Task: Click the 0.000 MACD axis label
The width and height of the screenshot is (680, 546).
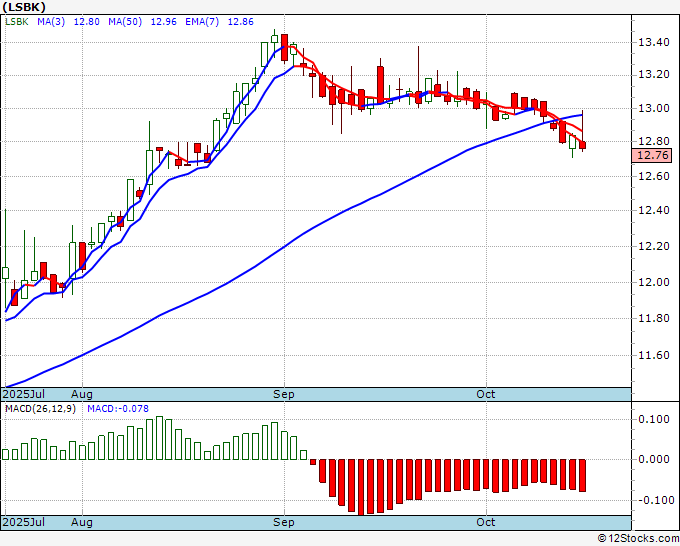Action: pos(654,459)
